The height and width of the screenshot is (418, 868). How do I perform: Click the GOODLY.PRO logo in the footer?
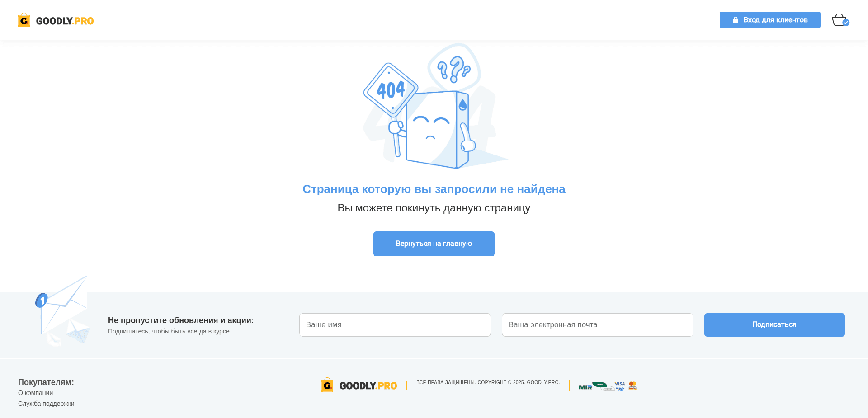(x=359, y=385)
